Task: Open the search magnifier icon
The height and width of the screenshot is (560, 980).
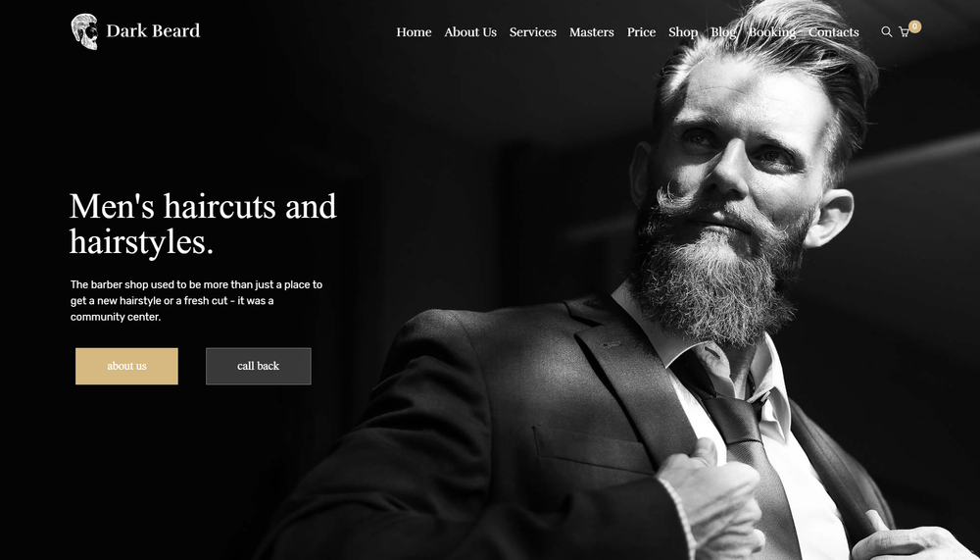Action: pyautogui.click(x=886, y=31)
